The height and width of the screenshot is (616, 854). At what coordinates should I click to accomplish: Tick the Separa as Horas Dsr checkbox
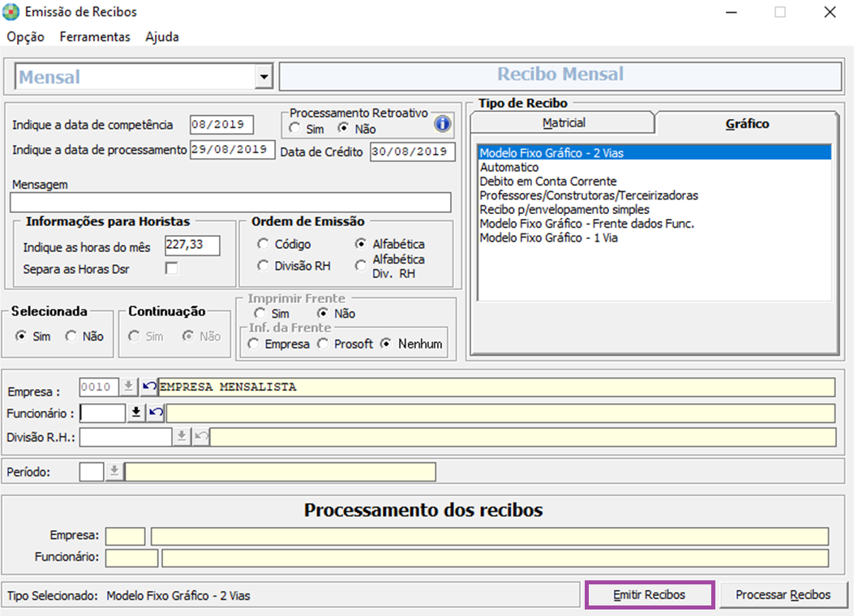pos(172,268)
